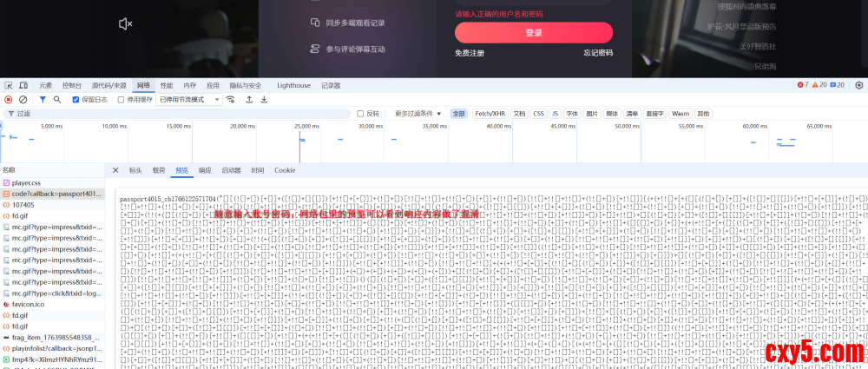The width and height of the screenshot is (868, 369).
Task: Click the red 登录 login button
Action: (534, 33)
